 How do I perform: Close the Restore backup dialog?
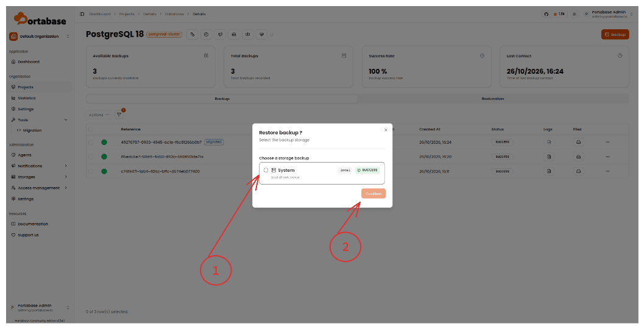pyautogui.click(x=386, y=130)
